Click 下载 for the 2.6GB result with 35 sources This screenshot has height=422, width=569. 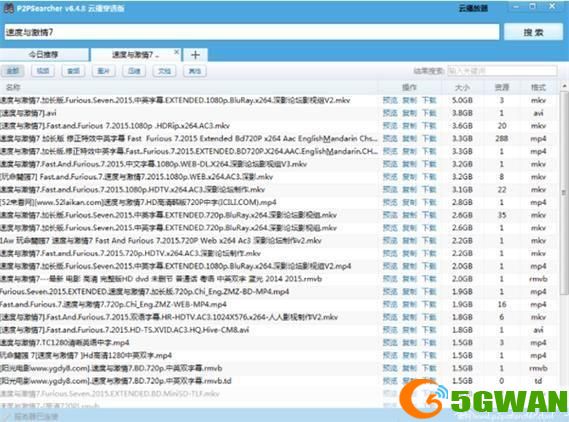tap(429, 215)
